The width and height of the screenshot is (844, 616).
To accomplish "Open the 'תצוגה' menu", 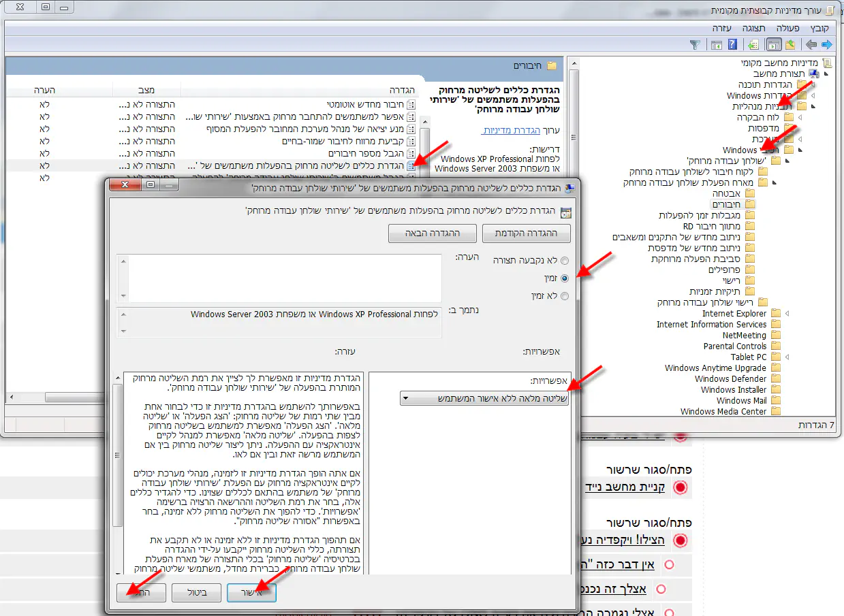I will (754, 28).
